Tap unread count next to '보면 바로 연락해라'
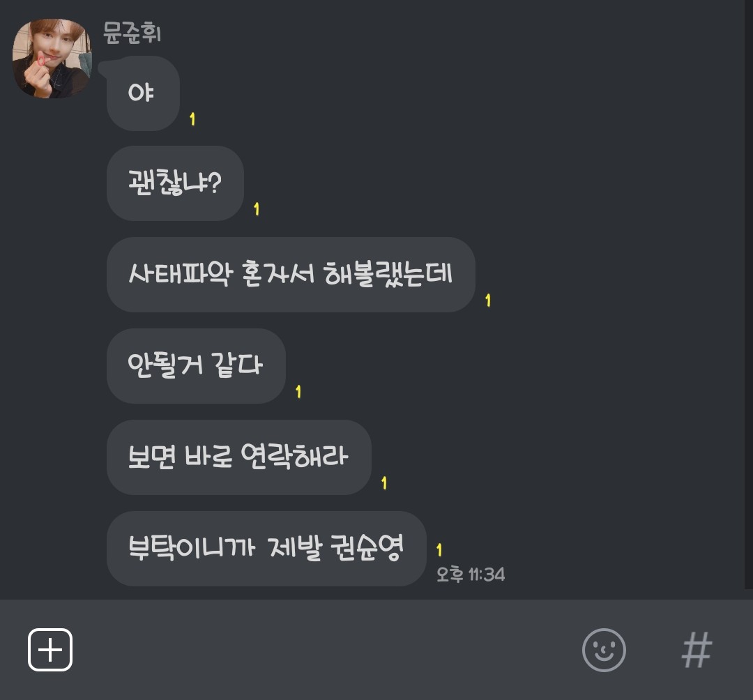This screenshot has height=700, width=753. [x=384, y=482]
